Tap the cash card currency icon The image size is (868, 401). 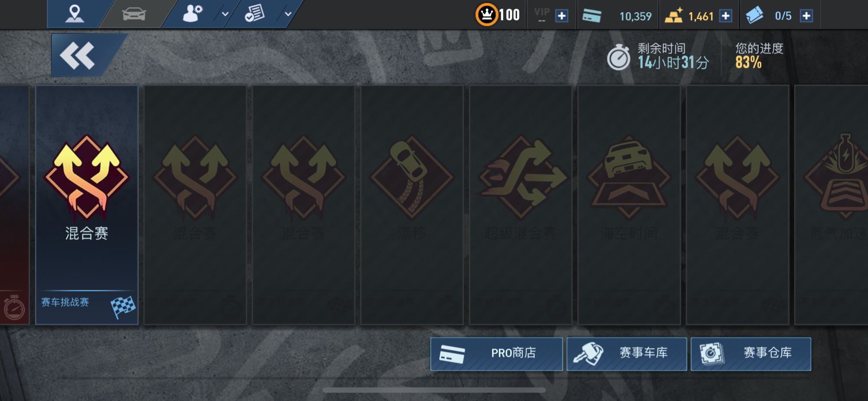(x=592, y=16)
